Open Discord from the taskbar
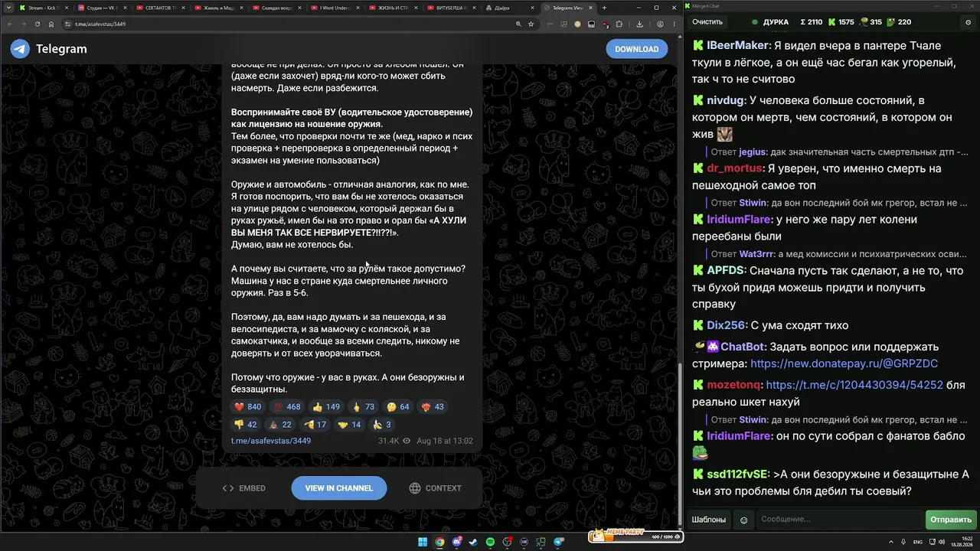The image size is (980, 551). click(x=457, y=542)
